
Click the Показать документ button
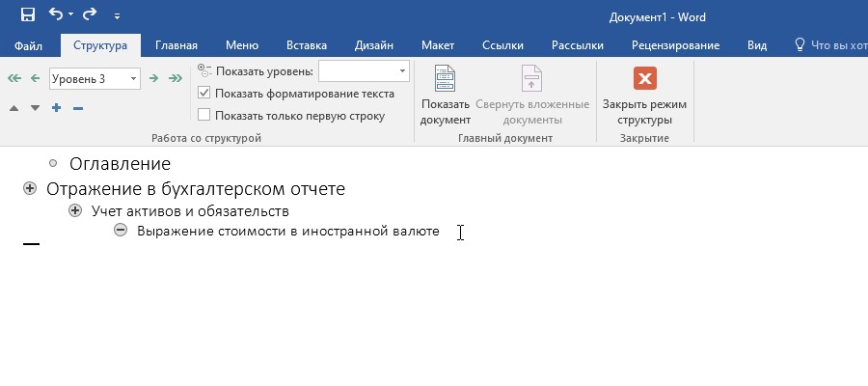pos(445,96)
